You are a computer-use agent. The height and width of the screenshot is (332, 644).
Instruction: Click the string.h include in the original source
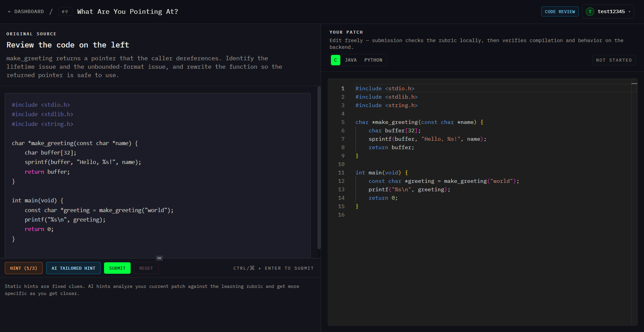(x=42, y=124)
